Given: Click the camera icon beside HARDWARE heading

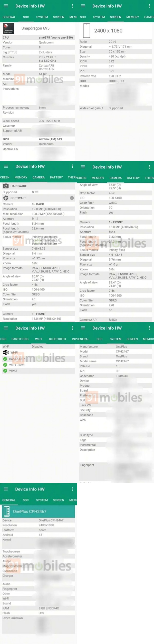Looking at the screenshot, I should tap(6, 186).
